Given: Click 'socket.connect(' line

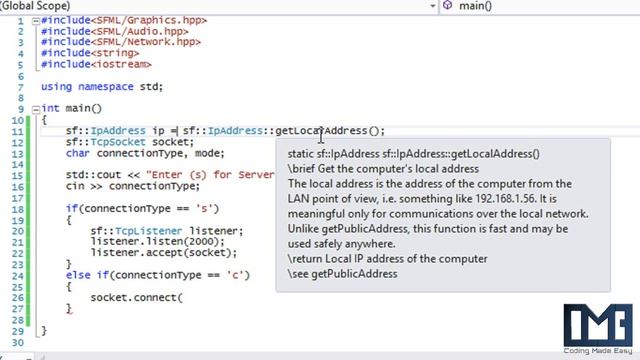Looking at the screenshot, I should [x=137, y=298].
